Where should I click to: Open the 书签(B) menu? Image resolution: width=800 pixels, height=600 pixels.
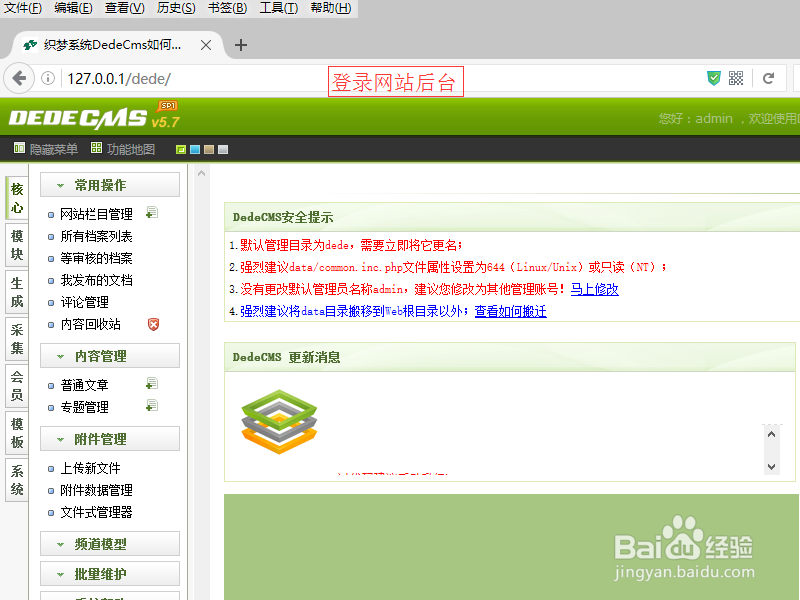pyautogui.click(x=228, y=8)
